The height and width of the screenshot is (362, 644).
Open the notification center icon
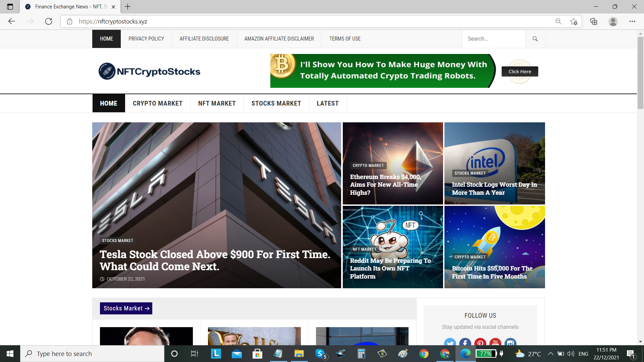(632, 354)
